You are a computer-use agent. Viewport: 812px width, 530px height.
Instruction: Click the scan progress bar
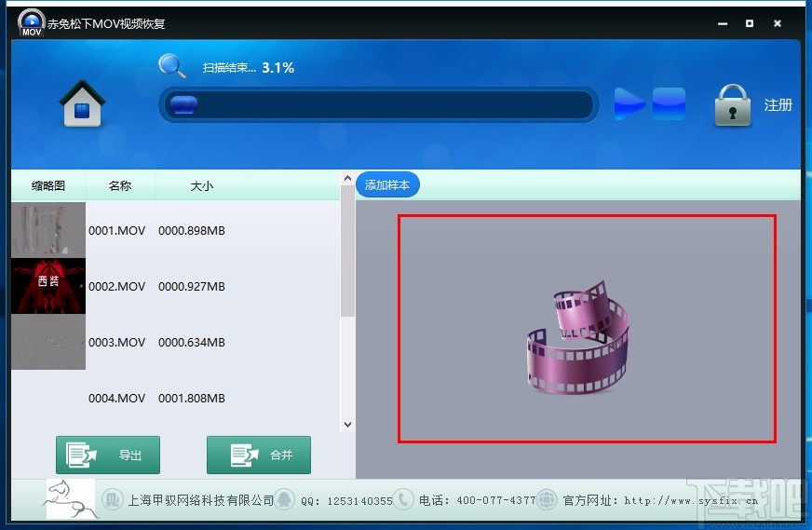379,104
